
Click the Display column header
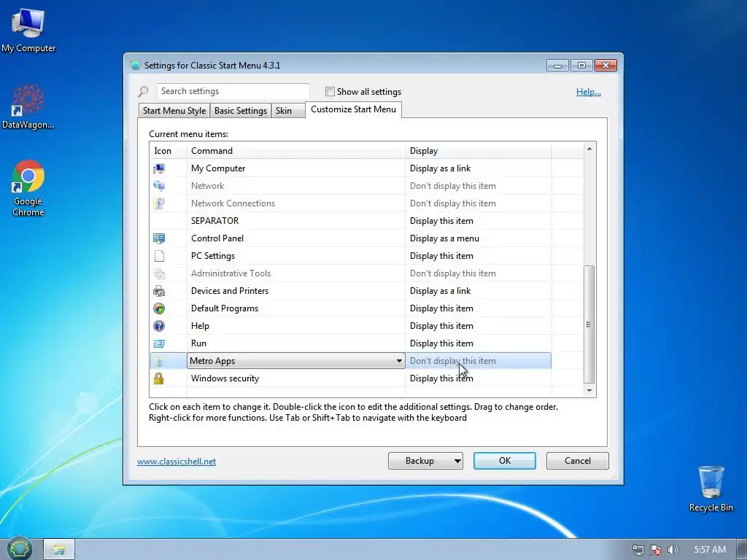point(479,151)
